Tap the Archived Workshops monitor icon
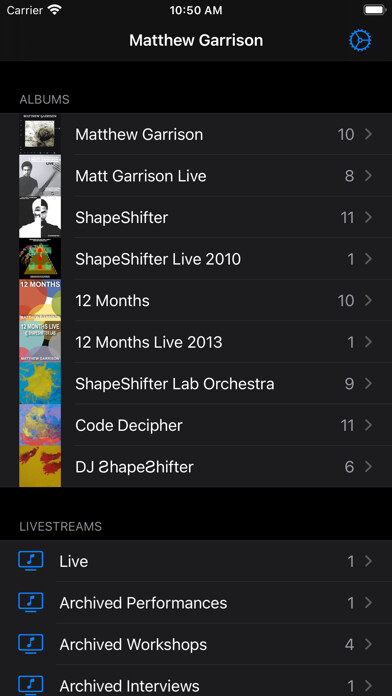Viewport: 392px width, 696px height. click(31, 644)
